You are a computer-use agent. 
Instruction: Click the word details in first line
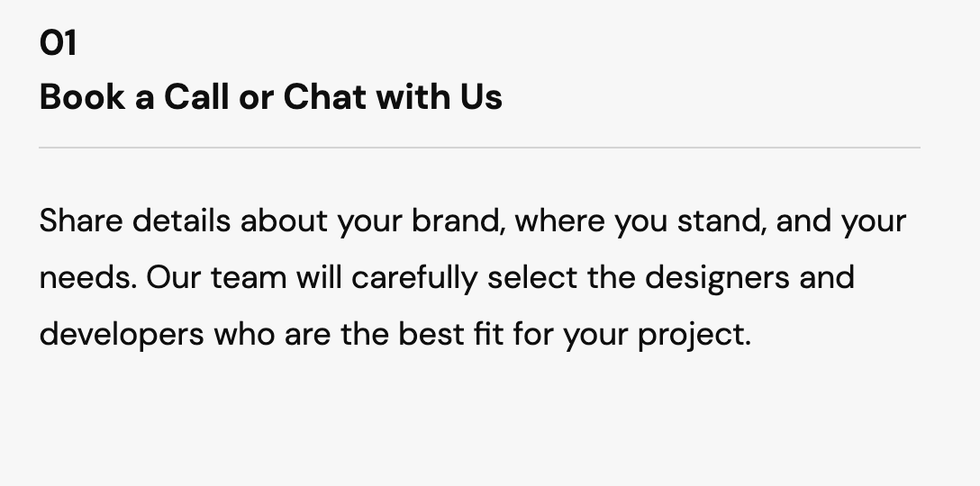coord(181,220)
